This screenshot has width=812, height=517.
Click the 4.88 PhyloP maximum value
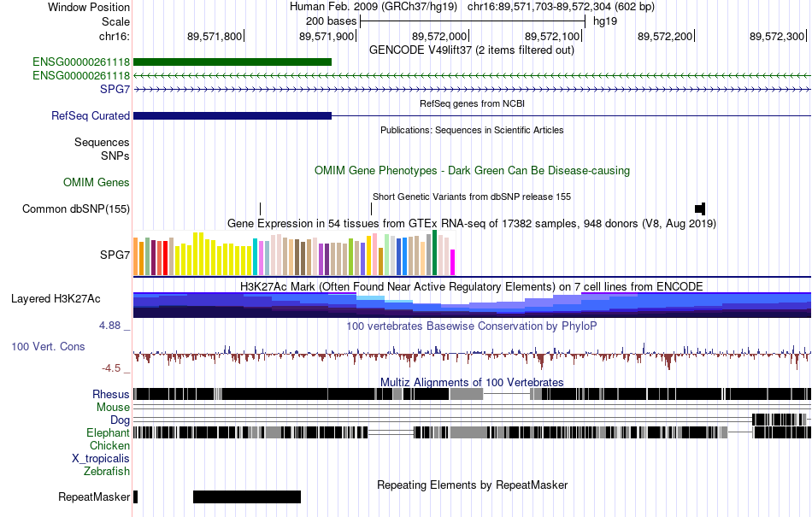coord(109,326)
